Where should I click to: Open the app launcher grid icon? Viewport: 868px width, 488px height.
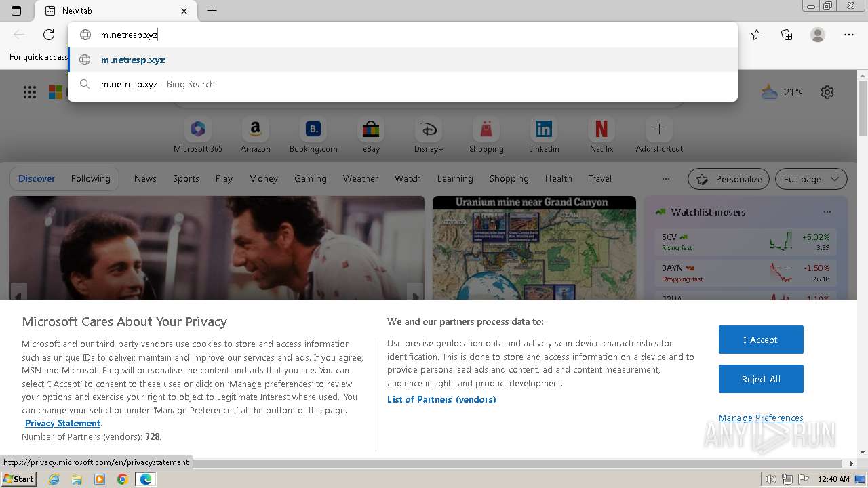coord(30,92)
